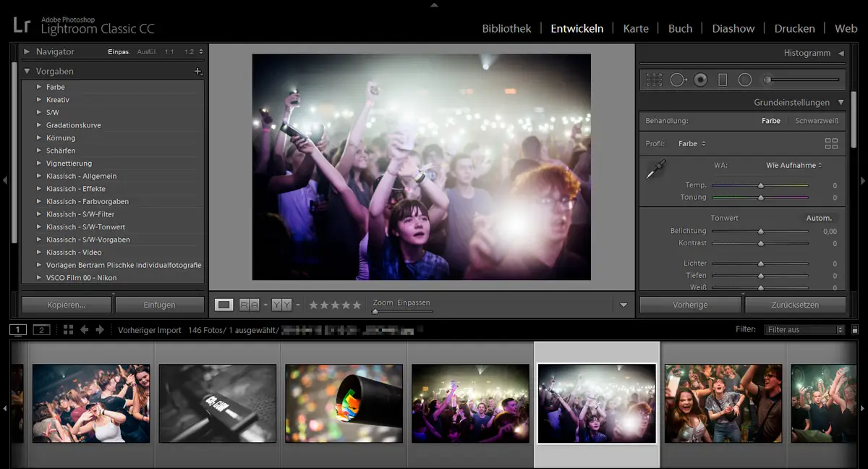Select main window display 1 icon
868x469 pixels.
pos(18,330)
